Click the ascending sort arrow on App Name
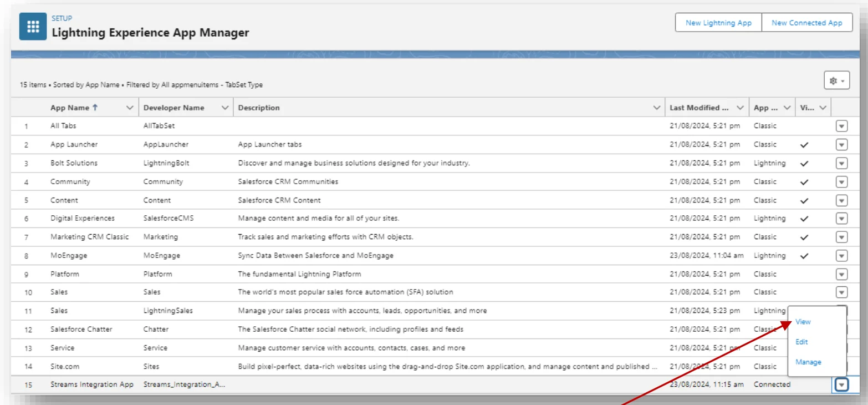Viewport: 868px width, 405px height. (95, 108)
